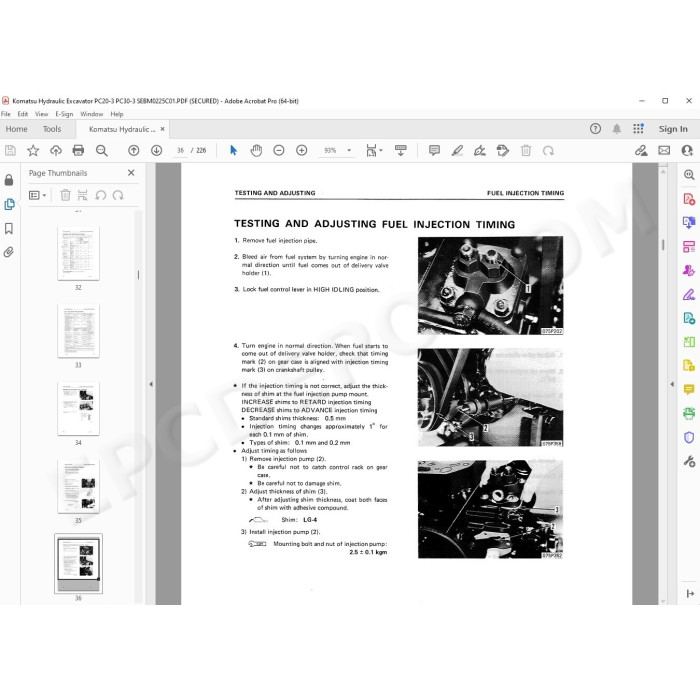Open the Help menu
Viewport: 700px width, 700px height.
point(117,114)
